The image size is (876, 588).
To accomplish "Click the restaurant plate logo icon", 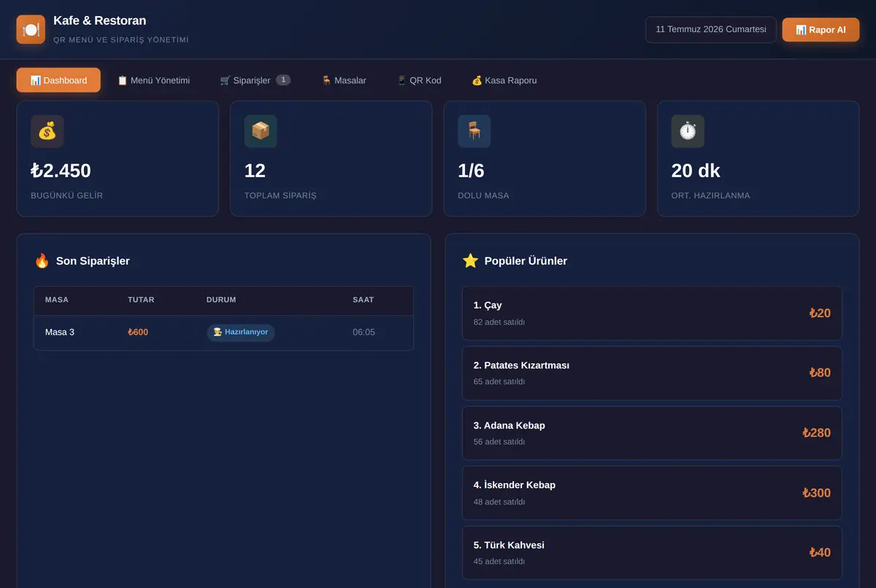I will coord(31,30).
